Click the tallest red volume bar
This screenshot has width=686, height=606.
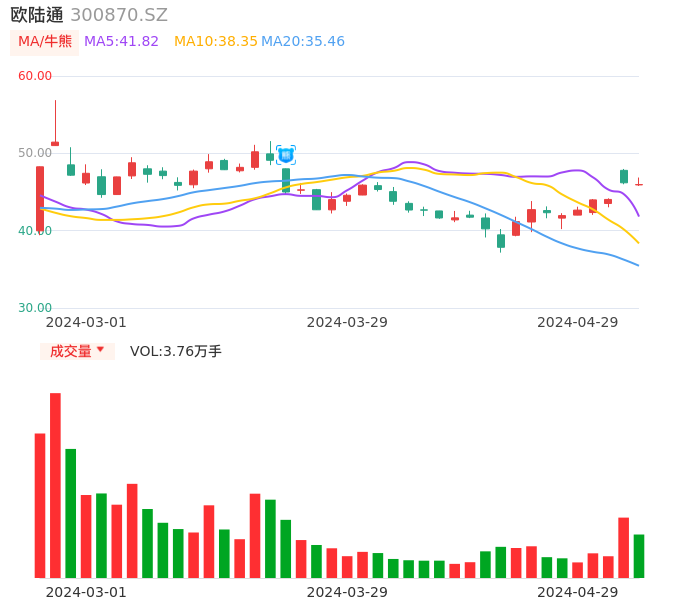[x=55, y=485]
